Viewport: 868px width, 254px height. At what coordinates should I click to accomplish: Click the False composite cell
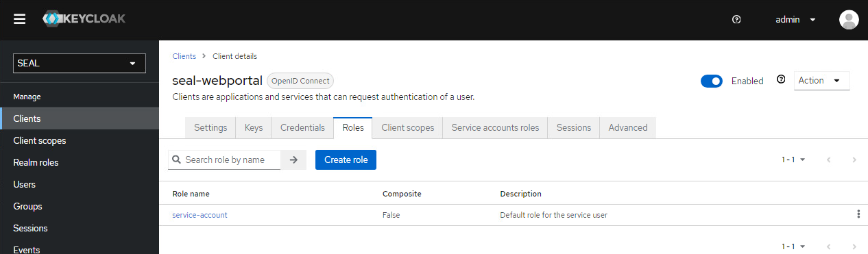coord(391,215)
